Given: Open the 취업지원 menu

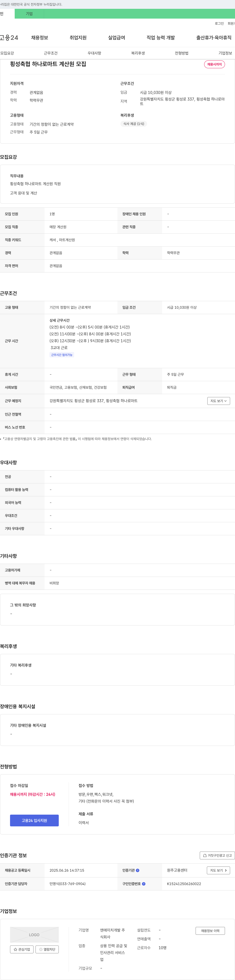Looking at the screenshot, I should pyautogui.click(x=78, y=38).
